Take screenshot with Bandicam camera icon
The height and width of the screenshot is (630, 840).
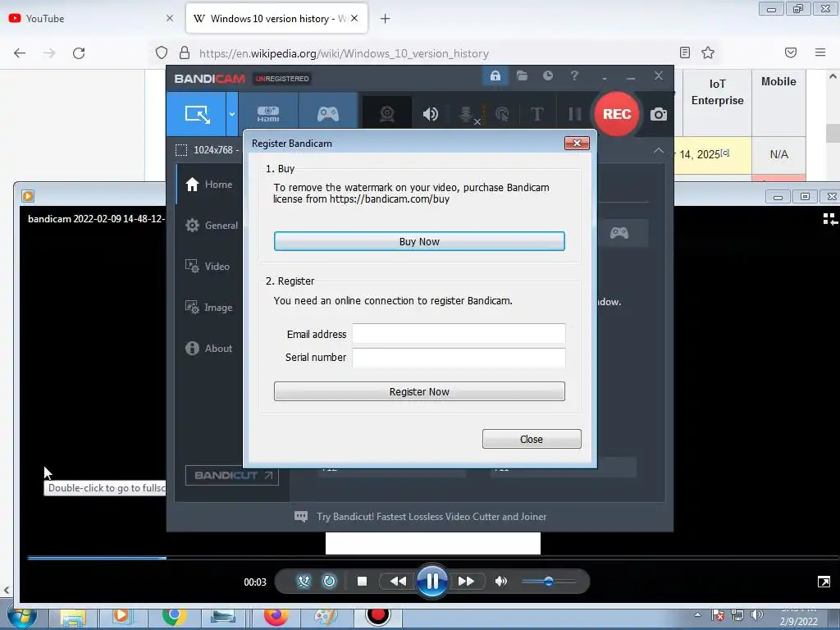coord(659,114)
